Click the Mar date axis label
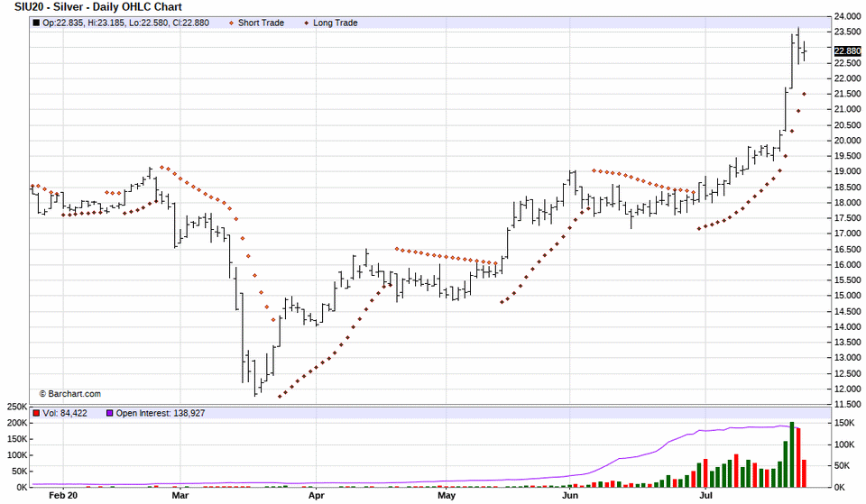The width and height of the screenshot is (866, 504). coord(180,495)
